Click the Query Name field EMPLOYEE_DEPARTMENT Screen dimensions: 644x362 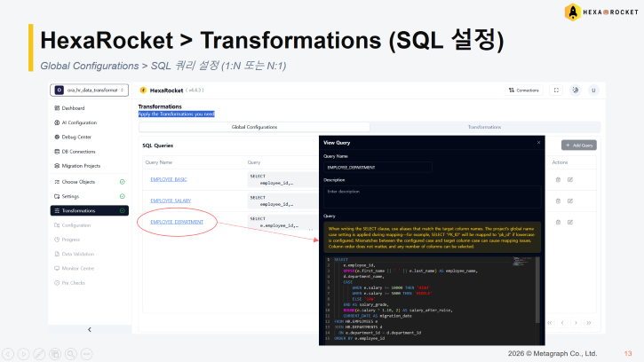tap(378, 168)
